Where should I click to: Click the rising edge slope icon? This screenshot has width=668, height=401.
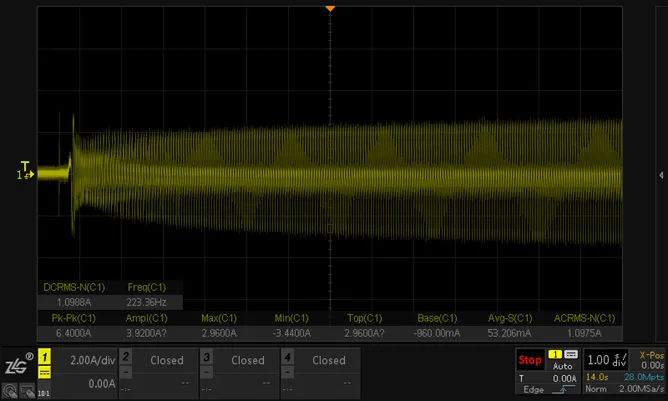(563, 389)
